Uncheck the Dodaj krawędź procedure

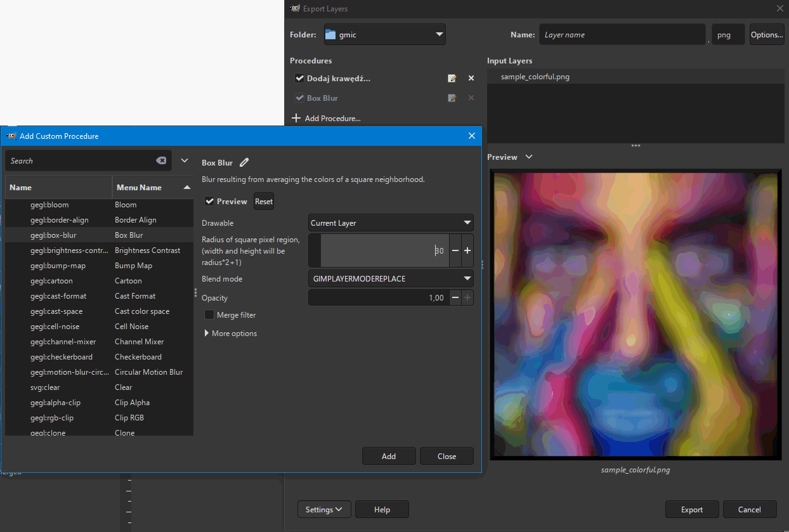pyautogui.click(x=300, y=78)
